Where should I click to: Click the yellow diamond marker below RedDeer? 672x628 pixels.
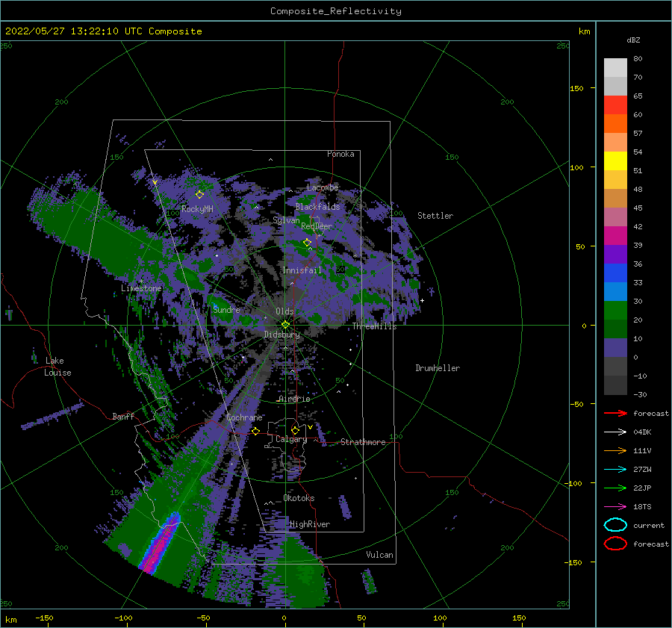(x=307, y=243)
